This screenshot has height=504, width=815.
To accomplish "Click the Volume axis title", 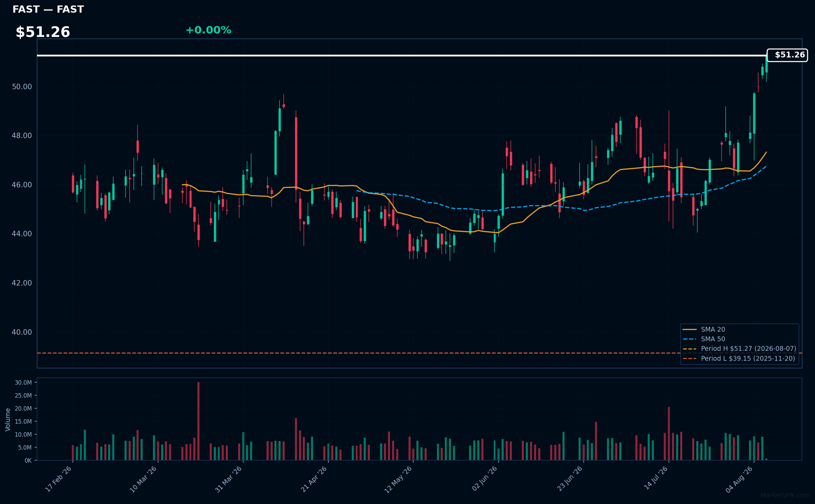I will point(8,420).
